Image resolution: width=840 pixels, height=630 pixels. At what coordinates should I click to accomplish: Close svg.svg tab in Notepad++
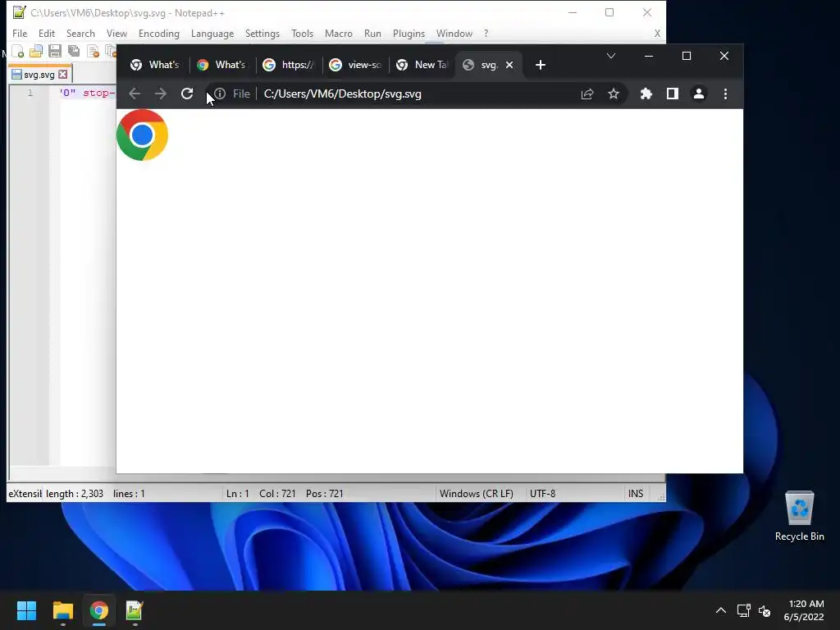click(62, 75)
